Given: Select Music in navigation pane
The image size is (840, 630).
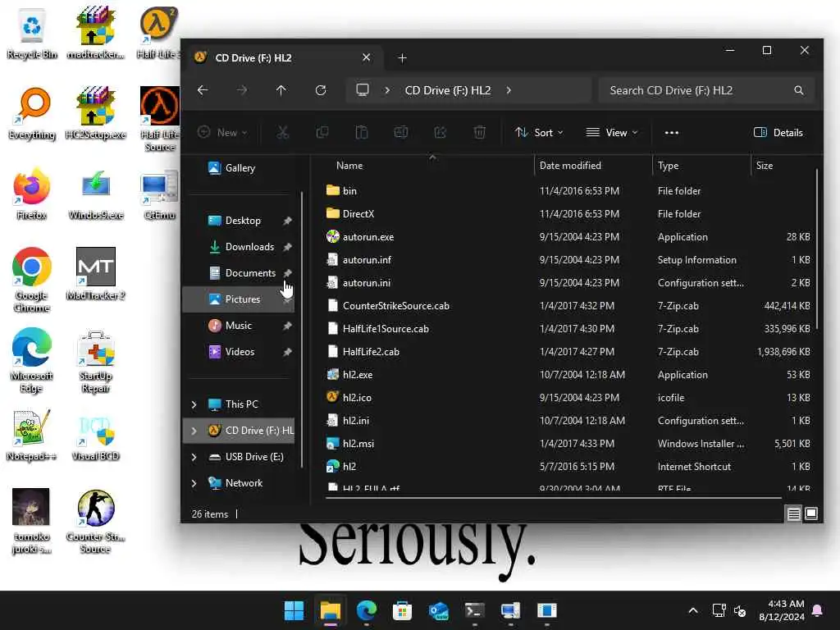Looking at the screenshot, I should coord(240,326).
